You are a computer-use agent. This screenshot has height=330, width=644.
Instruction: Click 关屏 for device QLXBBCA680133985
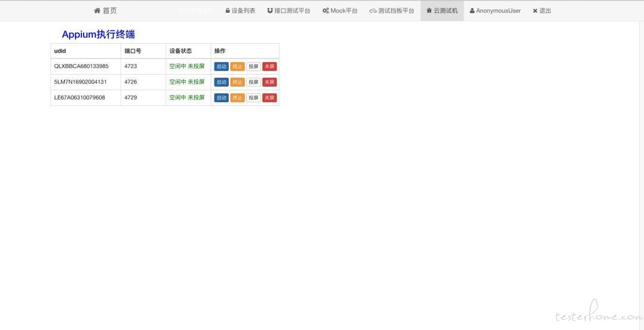tap(269, 66)
